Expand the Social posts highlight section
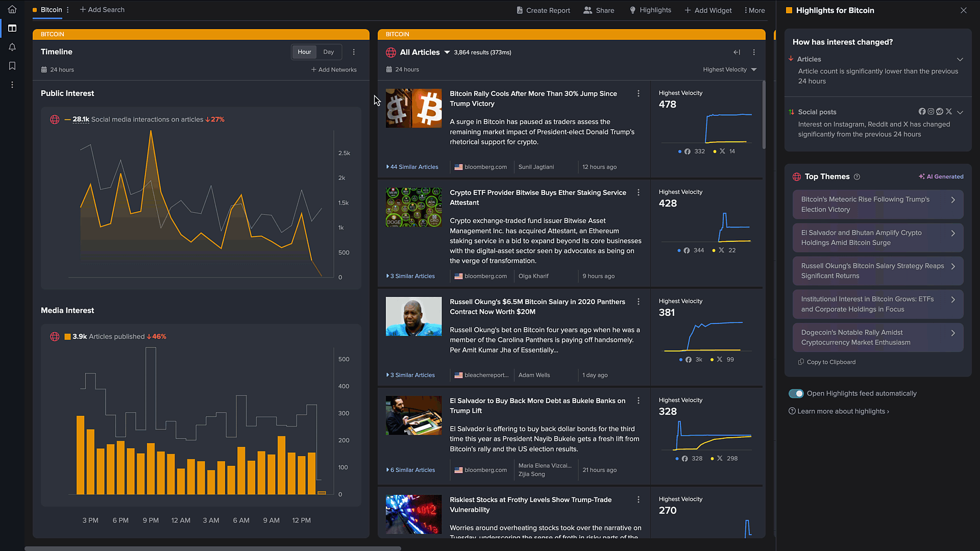 960,112
